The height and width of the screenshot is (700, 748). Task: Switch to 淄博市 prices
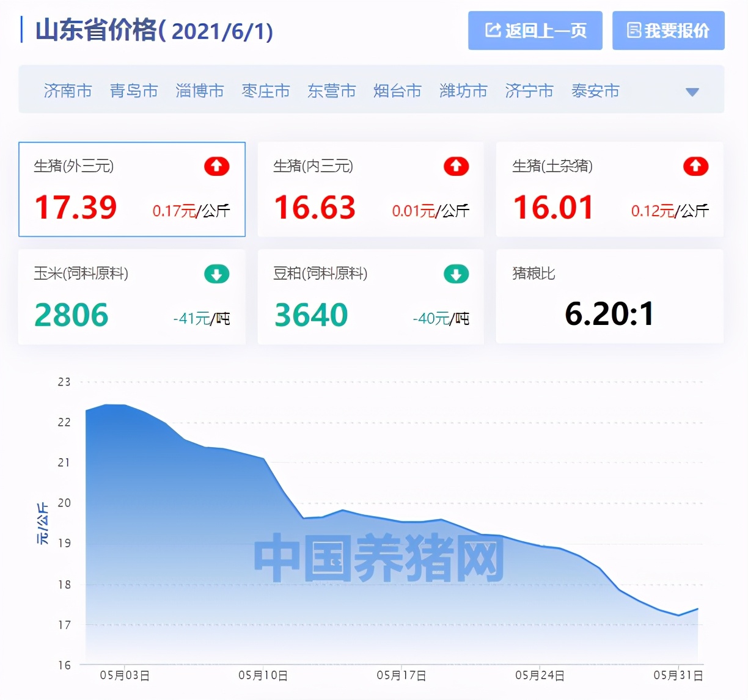200,91
